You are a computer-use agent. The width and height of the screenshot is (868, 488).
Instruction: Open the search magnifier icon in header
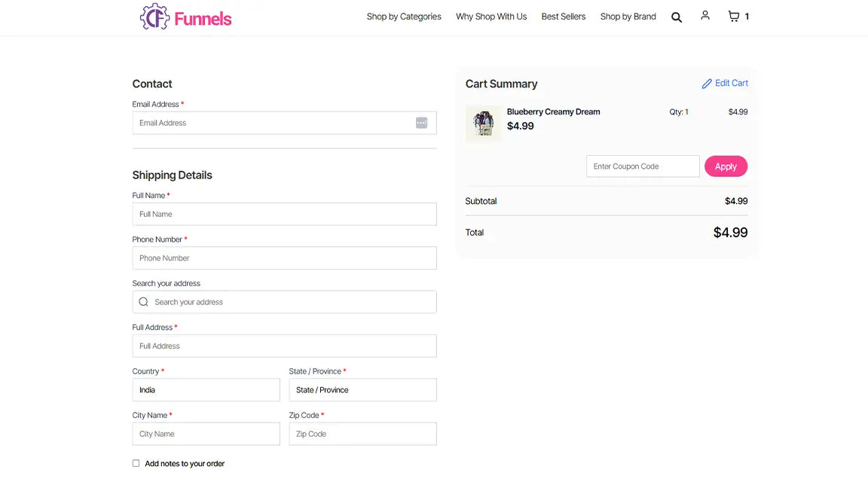[x=677, y=17]
